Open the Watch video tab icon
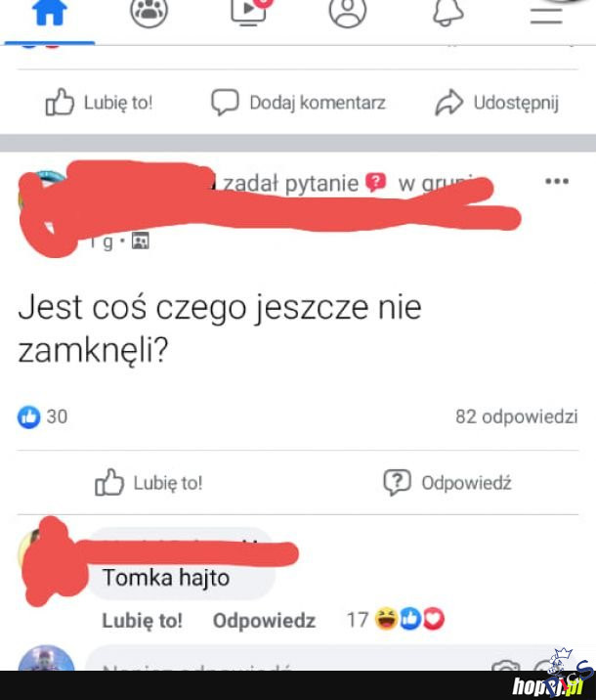Viewport: 596px width, 700px height. pos(250,13)
